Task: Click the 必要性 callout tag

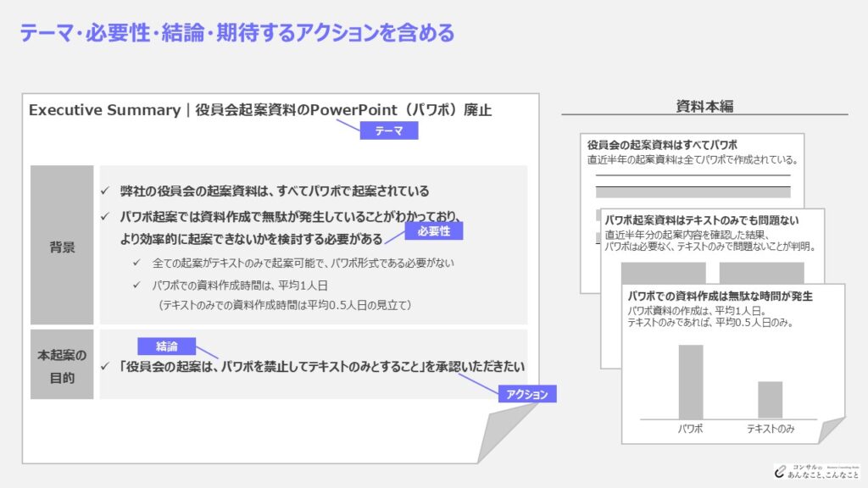Action: (x=433, y=230)
